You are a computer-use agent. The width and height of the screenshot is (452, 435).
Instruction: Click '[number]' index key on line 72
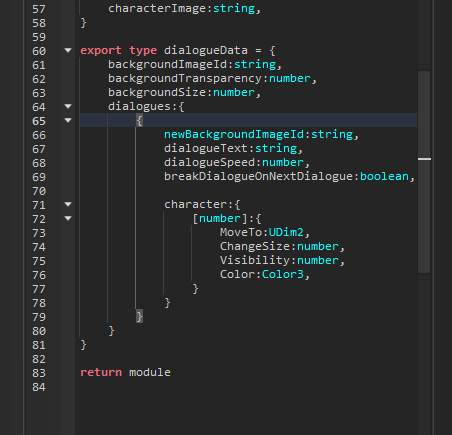[220, 218]
